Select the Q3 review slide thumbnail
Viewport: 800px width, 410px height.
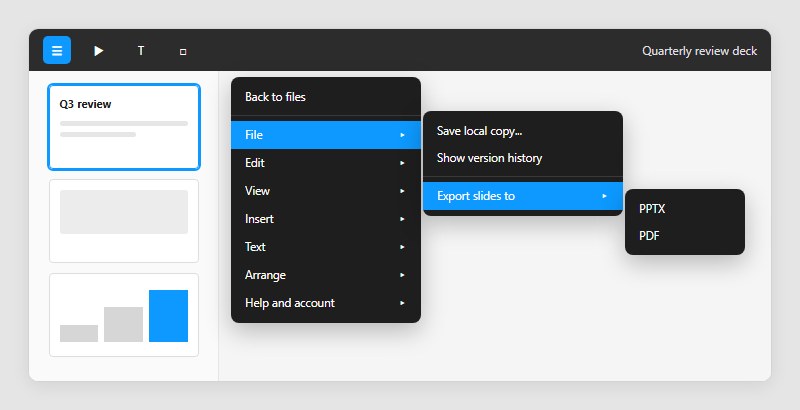pos(124,127)
